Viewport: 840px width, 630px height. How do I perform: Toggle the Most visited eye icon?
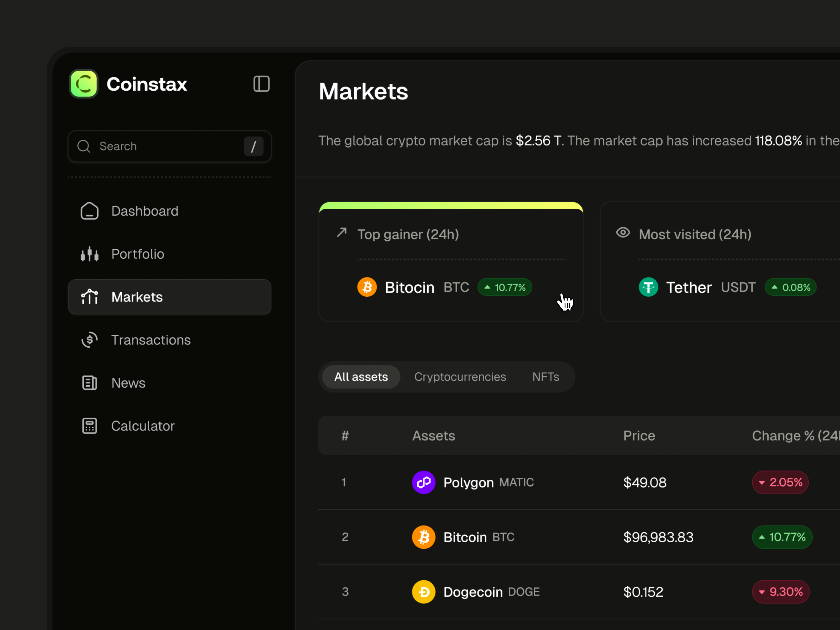(623, 232)
